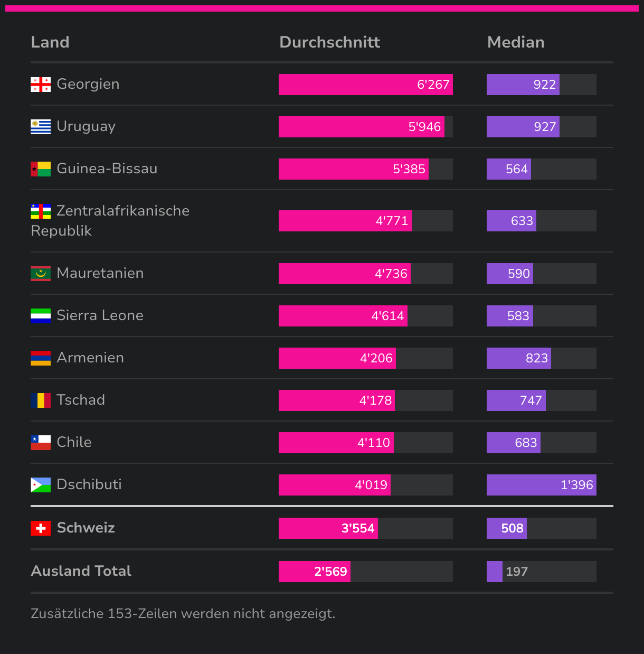Click the Dschibuti flag icon

(x=41, y=485)
